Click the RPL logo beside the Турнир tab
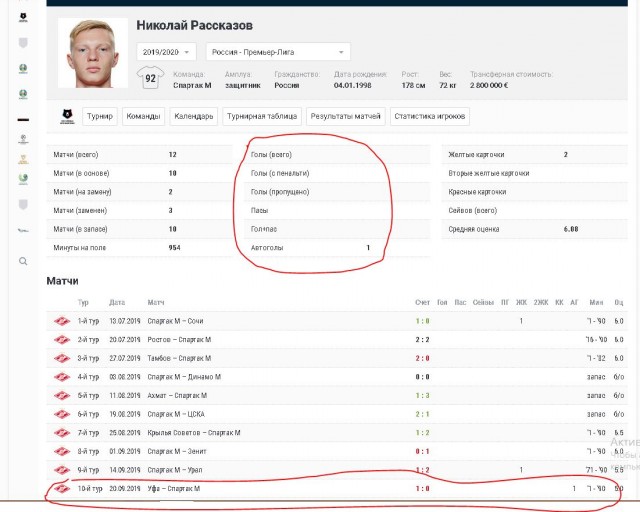This screenshot has height=512, width=640. tap(67, 116)
